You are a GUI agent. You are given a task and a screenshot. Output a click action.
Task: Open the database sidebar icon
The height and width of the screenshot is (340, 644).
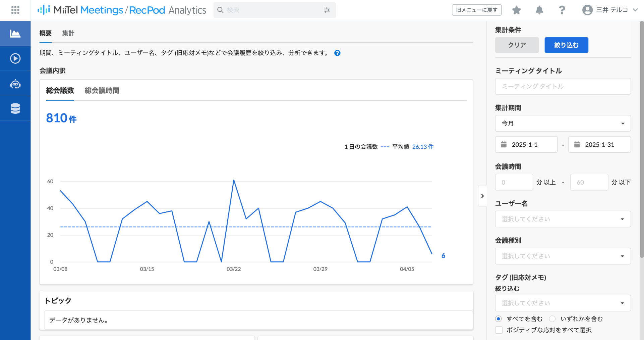tap(15, 108)
